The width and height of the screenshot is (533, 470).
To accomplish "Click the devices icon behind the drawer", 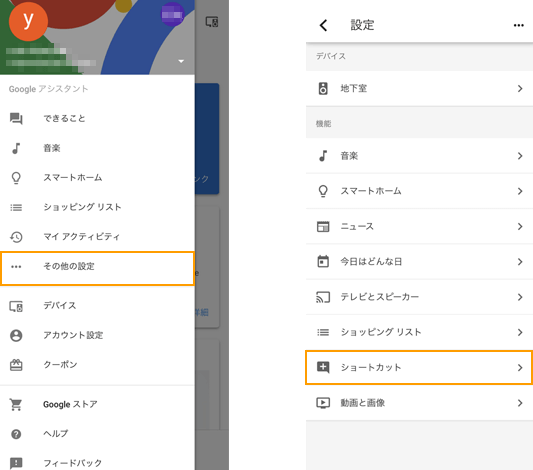I will [x=212, y=22].
